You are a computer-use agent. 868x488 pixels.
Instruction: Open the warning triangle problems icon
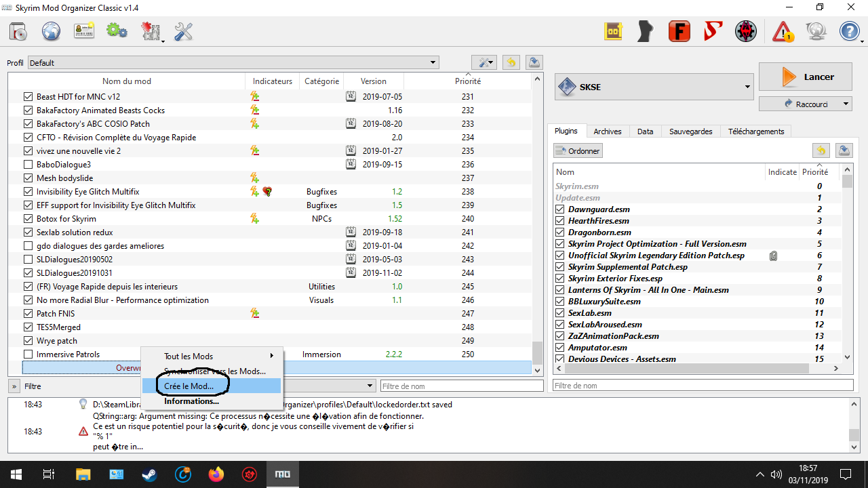[783, 31]
